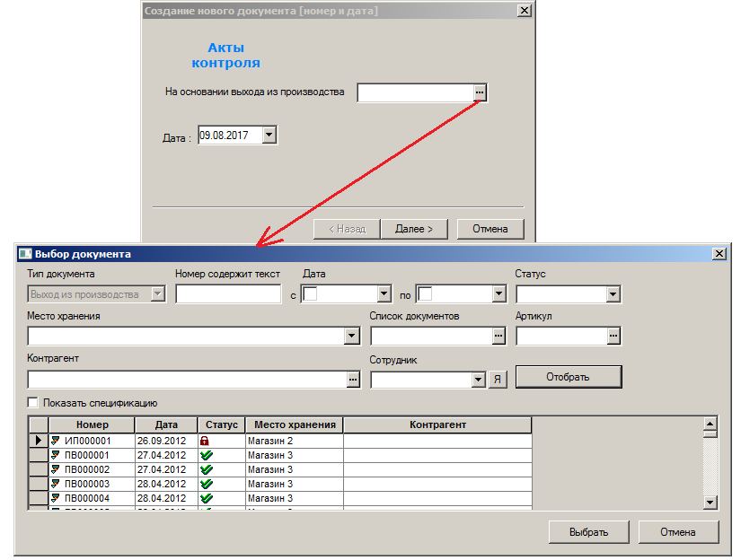Select document row ИП000001
Screen dimensions: 741x560
click(x=281, y=441)
